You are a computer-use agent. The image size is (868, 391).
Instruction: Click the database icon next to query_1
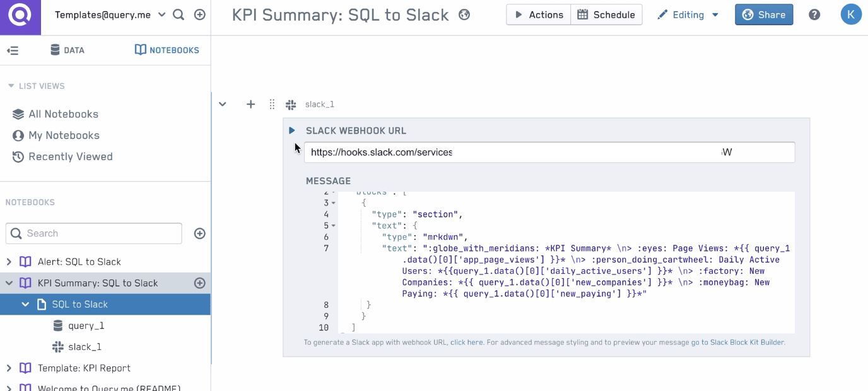click(58, 325)
